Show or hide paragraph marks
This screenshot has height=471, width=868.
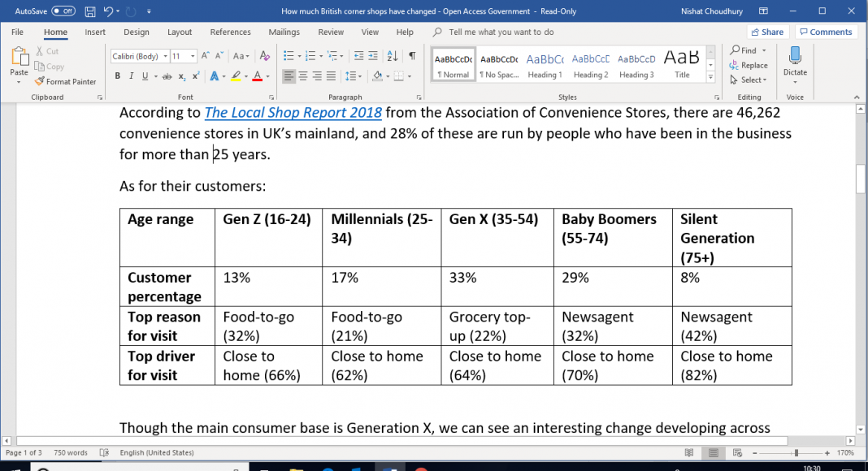[x=412, y=56]
